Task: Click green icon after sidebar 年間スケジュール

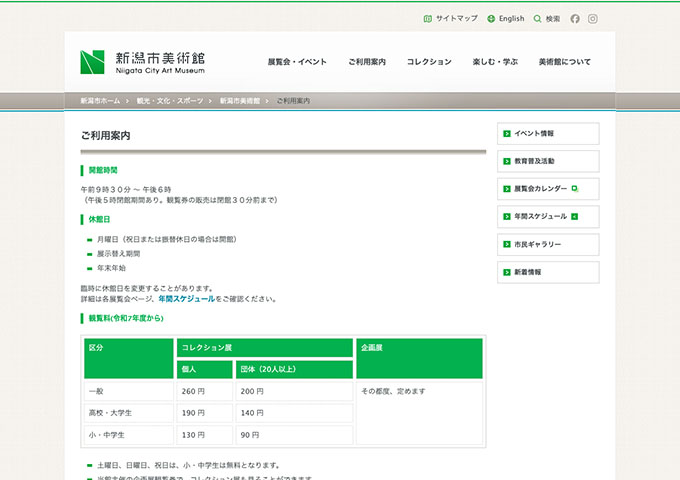Action: coord(575,216)
